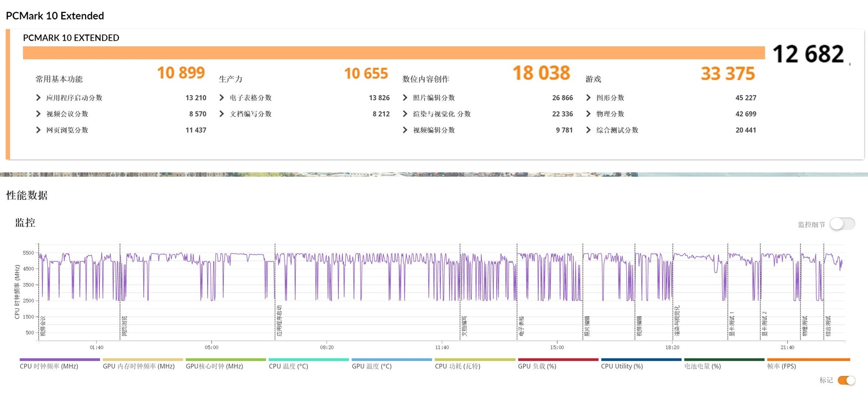The width and height of the screenshot is (868, 408).
Task: Expand the 综合测试分数 row
Action: coord(589,130)
